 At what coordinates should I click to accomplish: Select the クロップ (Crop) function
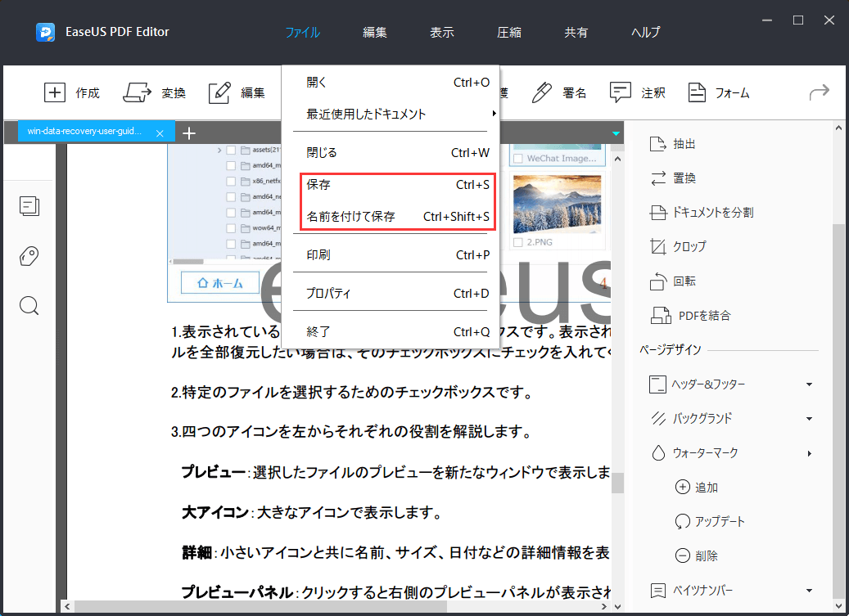(x=690, y=246)
